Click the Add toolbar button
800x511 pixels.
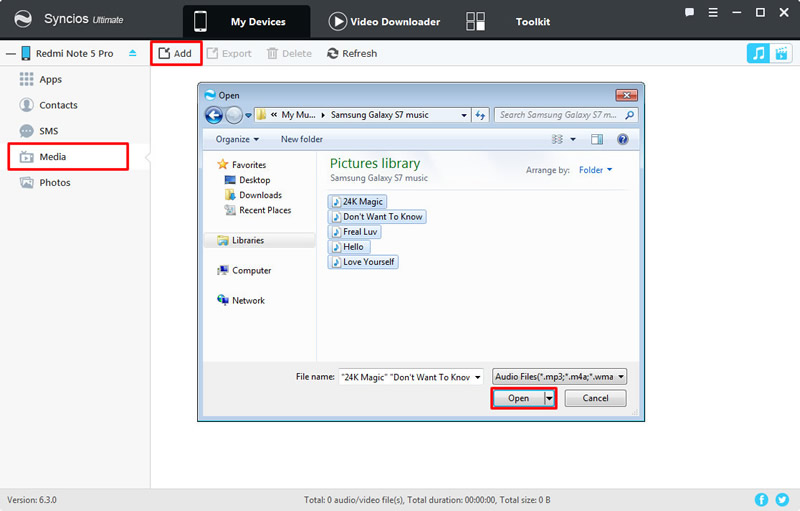176,53
